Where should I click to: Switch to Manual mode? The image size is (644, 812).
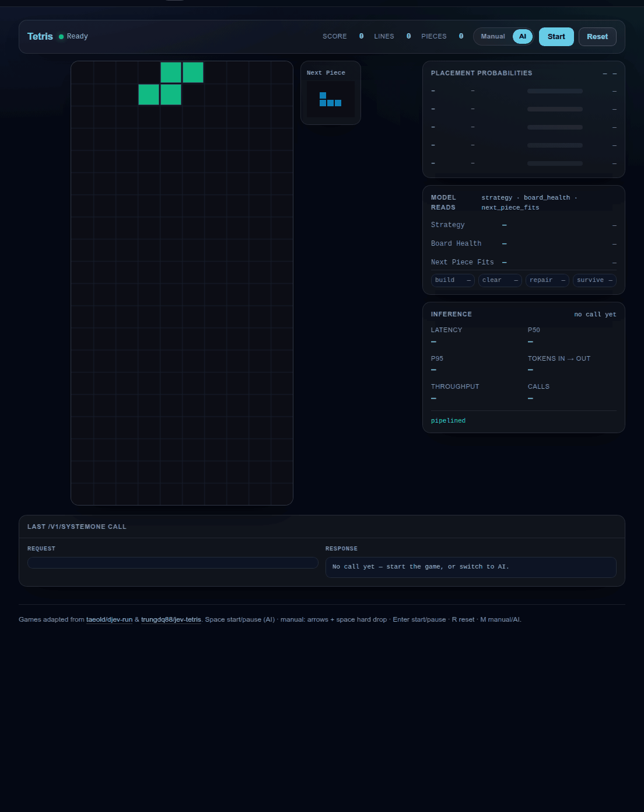[493, 37]
